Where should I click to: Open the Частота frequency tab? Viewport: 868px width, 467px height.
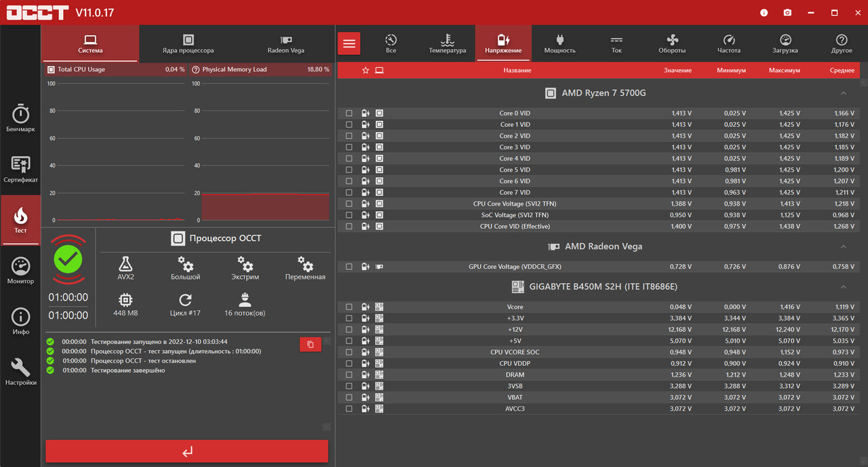729,43
